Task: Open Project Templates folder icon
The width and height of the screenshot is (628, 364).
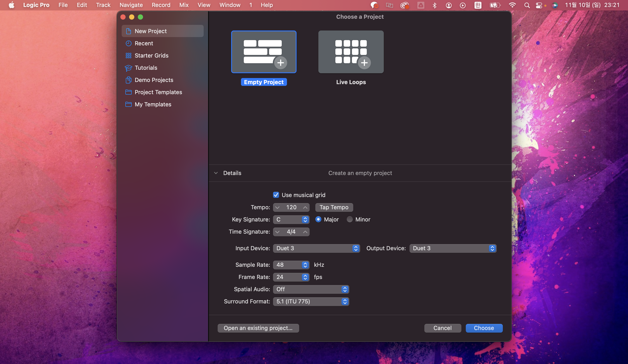Action: pyautogui.click(x=128, y=92)
